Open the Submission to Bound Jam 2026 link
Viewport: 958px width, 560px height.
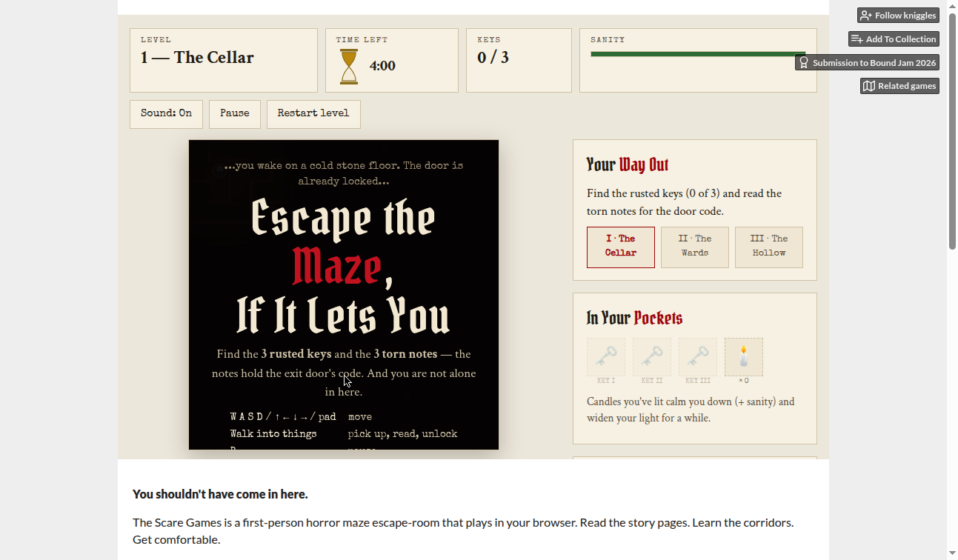867,63
